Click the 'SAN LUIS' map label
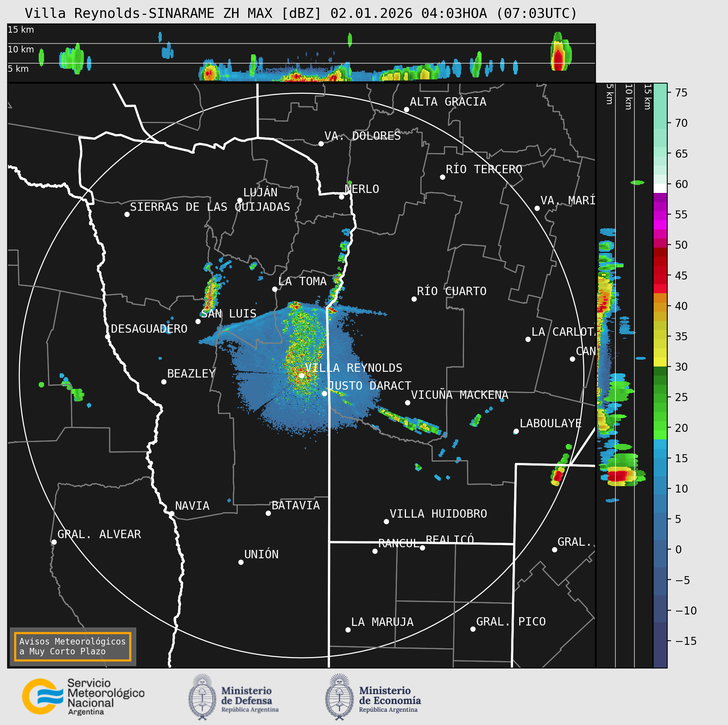The width and height of the screenshot is (728, 725). tap(229, 313)
